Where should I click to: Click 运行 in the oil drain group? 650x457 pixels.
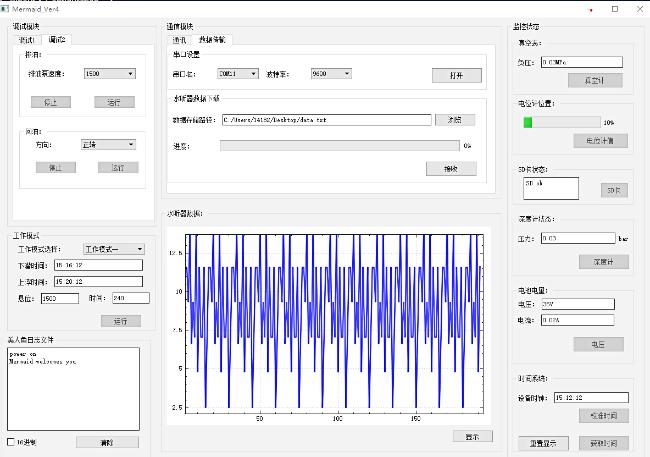click(114, 102)
